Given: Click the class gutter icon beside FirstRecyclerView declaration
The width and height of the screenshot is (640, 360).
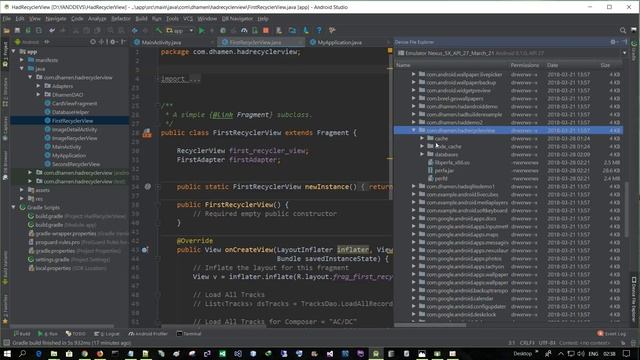Looking at the screenshot, I should point(147,133).
